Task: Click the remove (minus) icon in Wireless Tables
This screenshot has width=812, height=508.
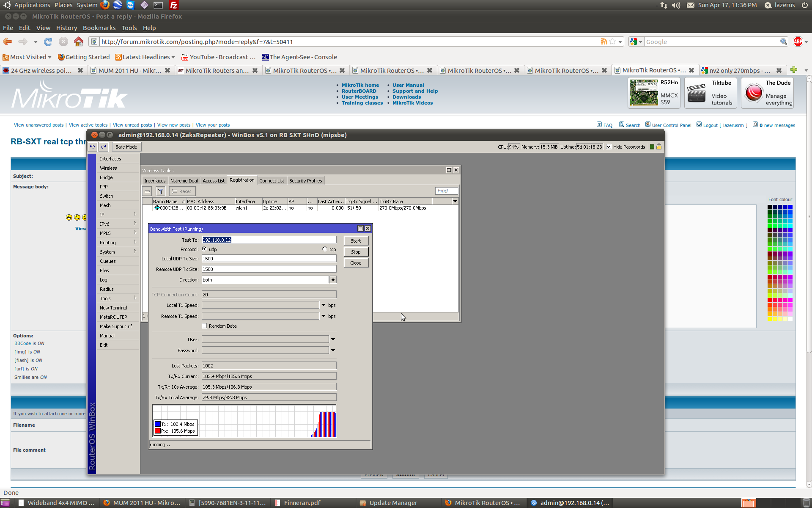Action: (147, 191)
